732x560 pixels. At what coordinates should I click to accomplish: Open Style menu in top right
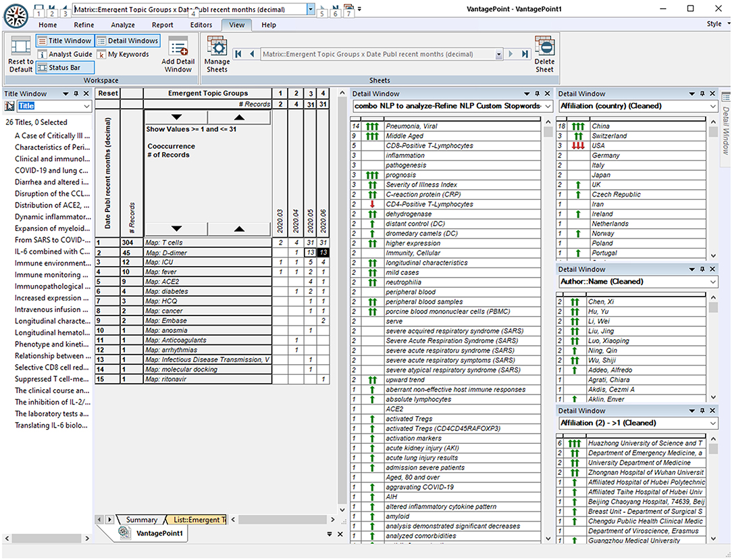717,24
